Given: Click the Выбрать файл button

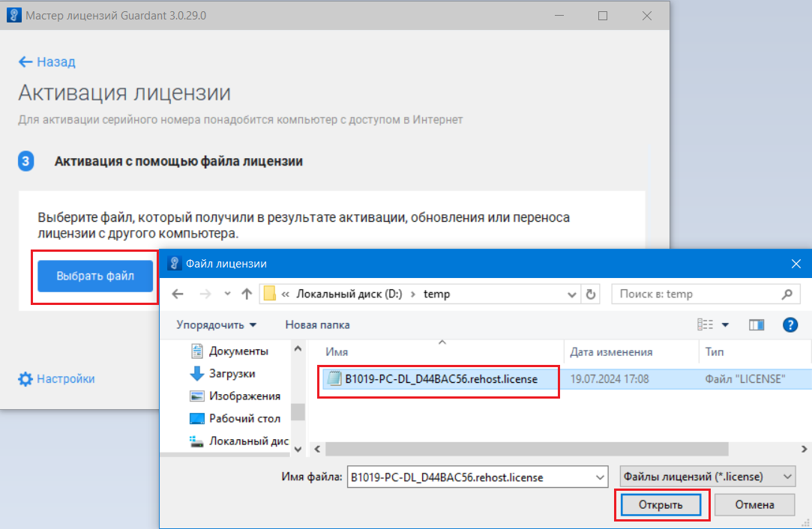Looking at the screenshot, I should pyautogui.click(x=95, y=276).
